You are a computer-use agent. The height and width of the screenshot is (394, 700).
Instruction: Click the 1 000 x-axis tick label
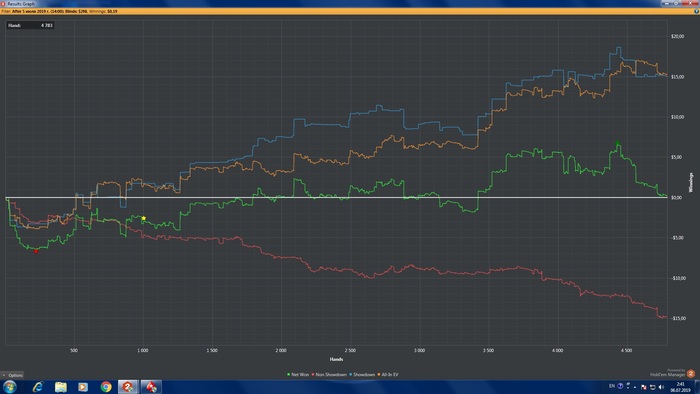pyautogui.click(x=142, y=351)
